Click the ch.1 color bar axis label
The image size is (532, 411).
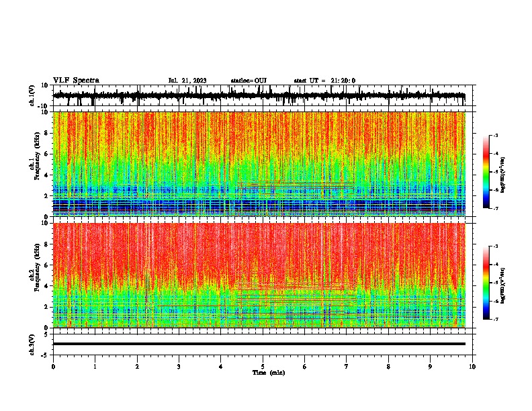(x=503, y=175)
